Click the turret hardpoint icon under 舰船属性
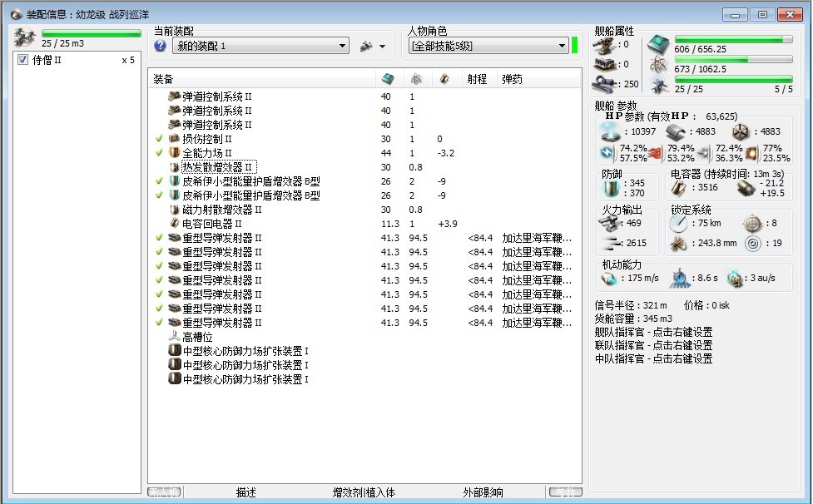 point(604,46)
